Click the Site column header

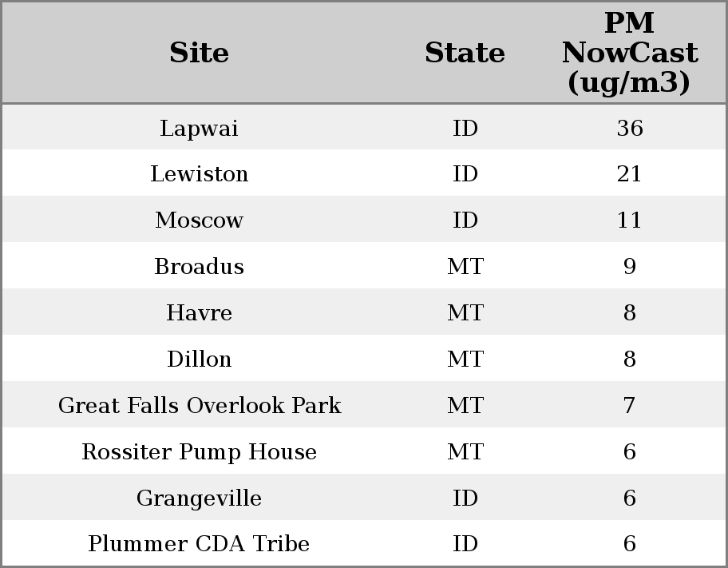199,54
